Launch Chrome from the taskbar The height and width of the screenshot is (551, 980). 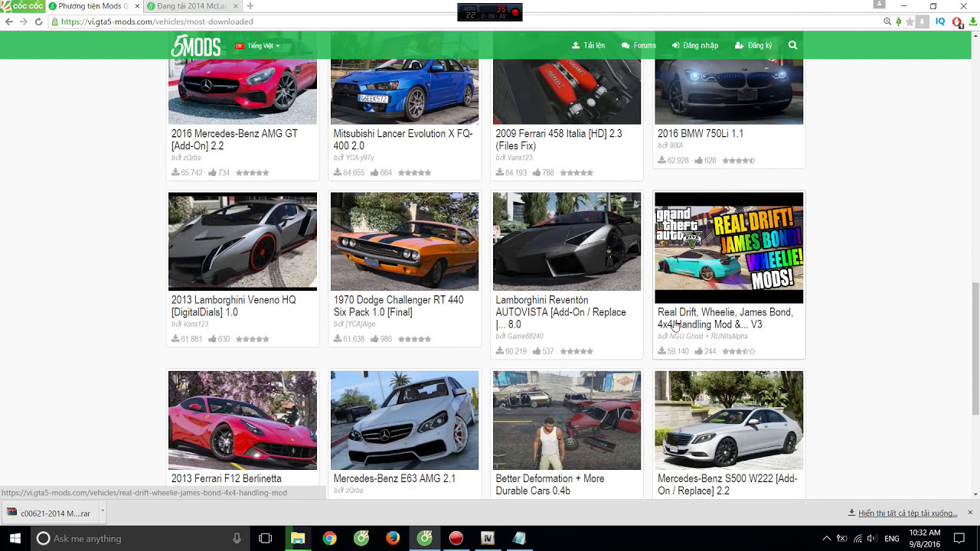(329, 538)
